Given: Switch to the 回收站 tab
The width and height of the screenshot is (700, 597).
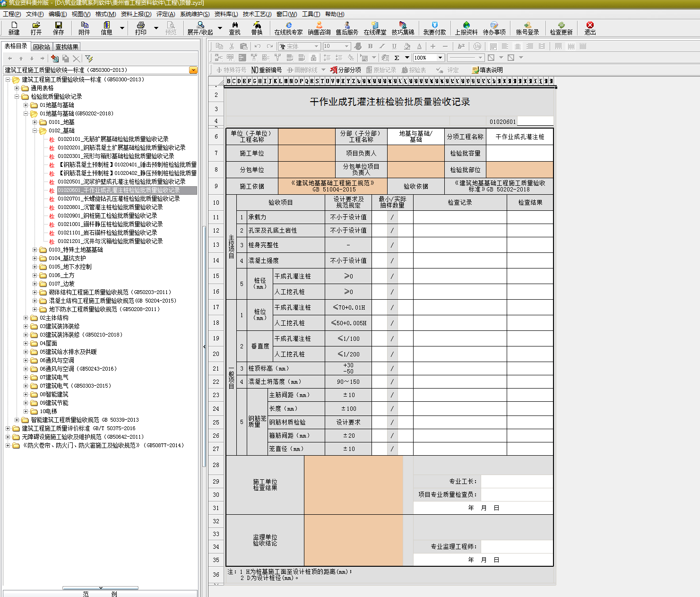Looking at the screenshot, I should click(x=42, y=47).
